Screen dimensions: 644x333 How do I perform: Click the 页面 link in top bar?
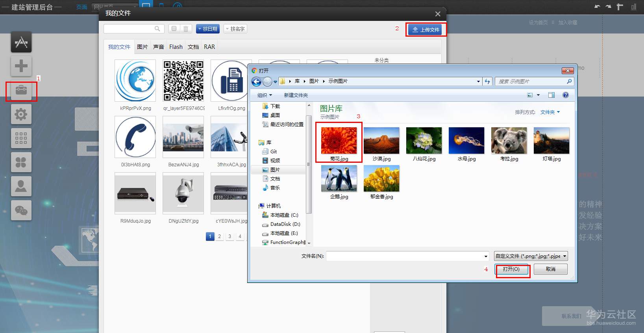coord(82,7)
